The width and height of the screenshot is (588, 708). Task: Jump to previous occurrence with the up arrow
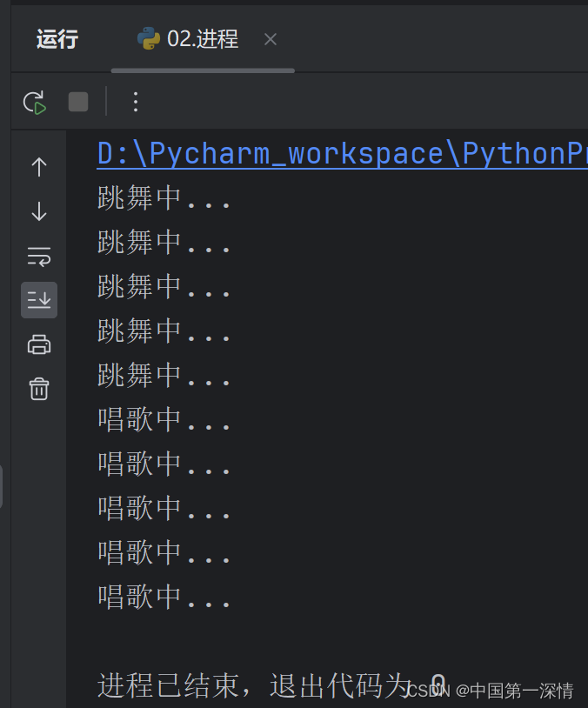tap(38, 167)
